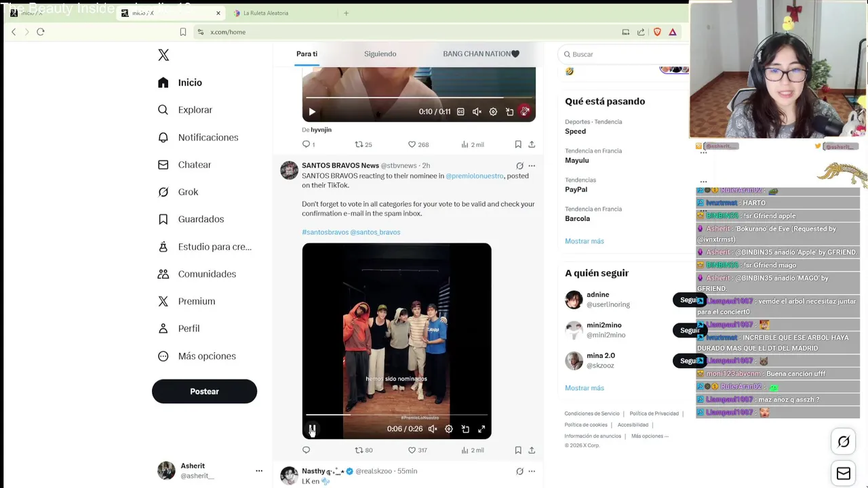Screen dimensions: 868x488
Task: Play the 0:11 video
Action: pyautogui.click(x=312, y=112)
